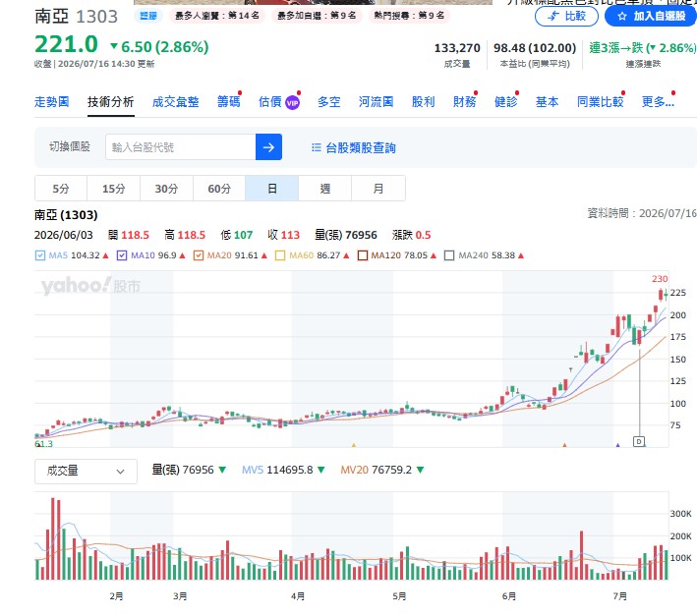Click the 98.48 (102.00) 本益比 figure
Image resolution: width=697 pixels, height=616 pixels.
pos(535,48)
